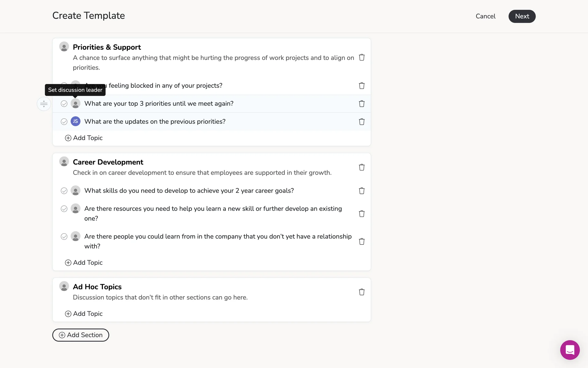Click the JS discussion leader avatar

75,121
